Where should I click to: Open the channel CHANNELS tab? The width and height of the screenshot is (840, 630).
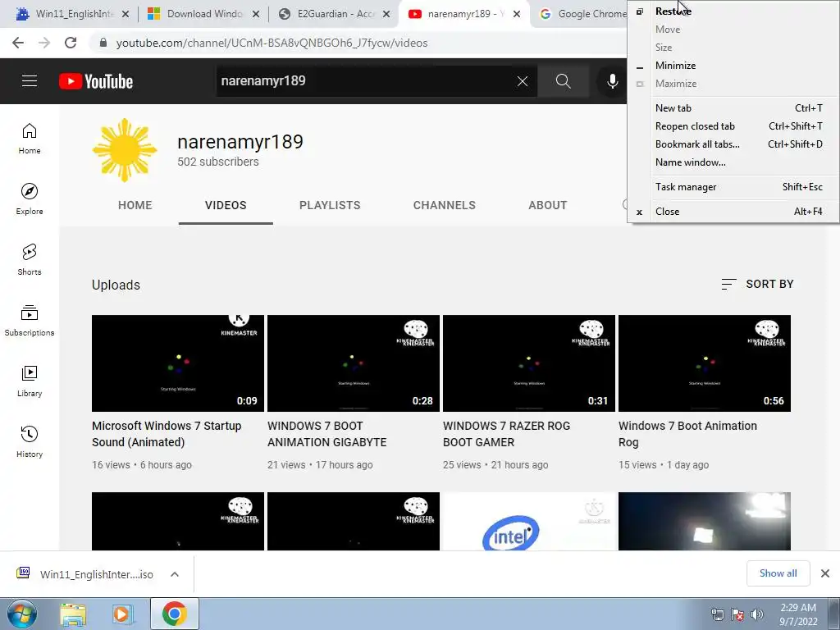pyautogui.click(x=444, y=205)
